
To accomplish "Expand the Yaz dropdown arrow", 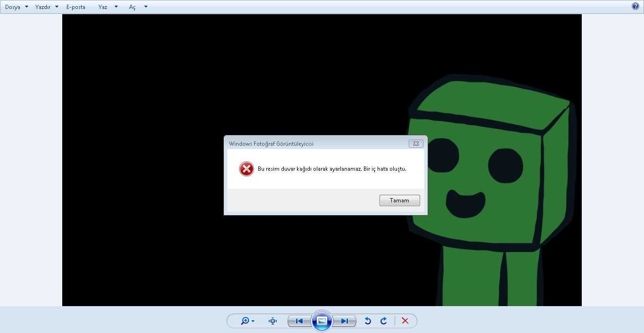I will point(116,7).
